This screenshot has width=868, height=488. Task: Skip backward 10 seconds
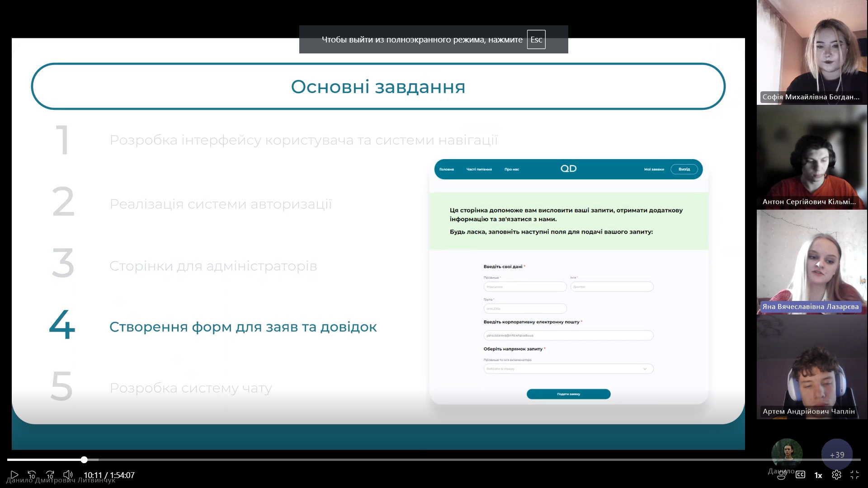[x=32, y=475]
